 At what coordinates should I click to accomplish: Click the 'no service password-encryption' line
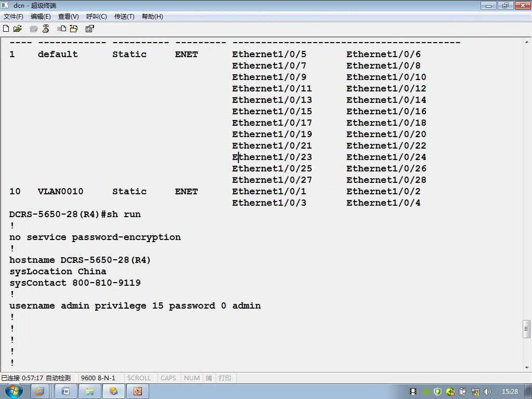coord(95,237)
